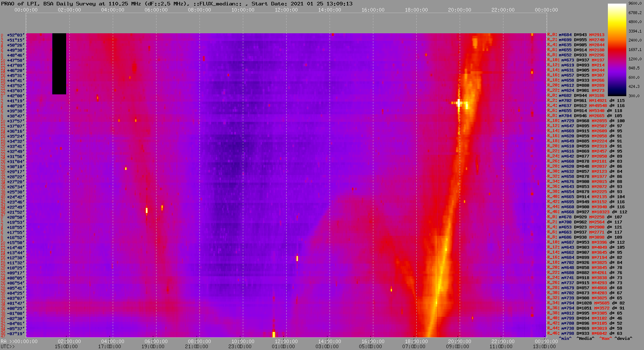Click the '^Max^' legend label
Viewport: 644px width, 350px height.
tap(606, 339)
